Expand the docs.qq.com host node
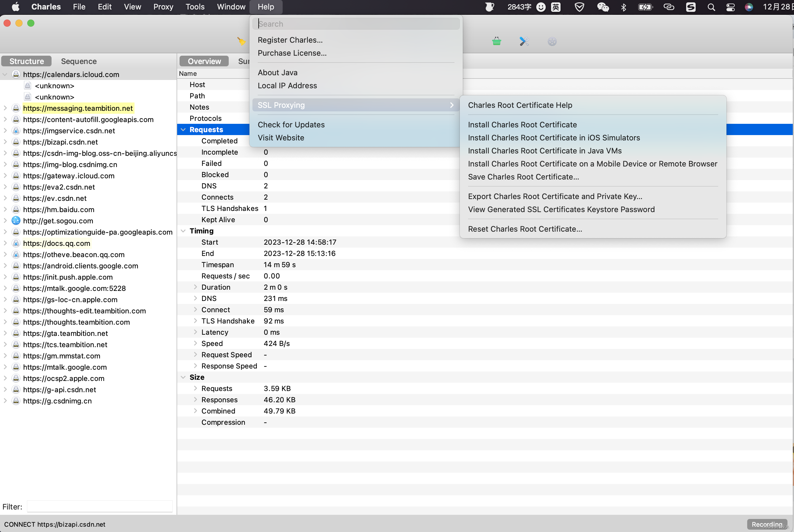Viewport: 794px width, 532px height. click(x=5, y=243)
